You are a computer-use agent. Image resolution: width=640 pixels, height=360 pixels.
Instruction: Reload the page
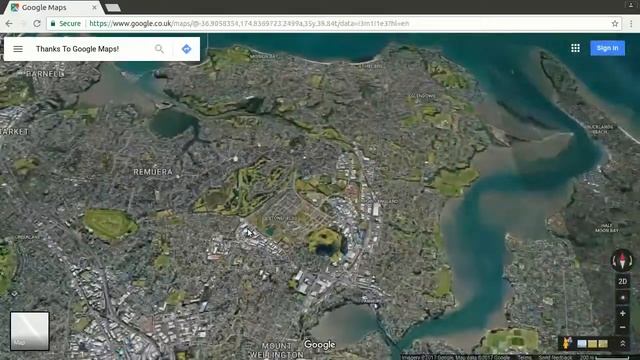point(37,24)
